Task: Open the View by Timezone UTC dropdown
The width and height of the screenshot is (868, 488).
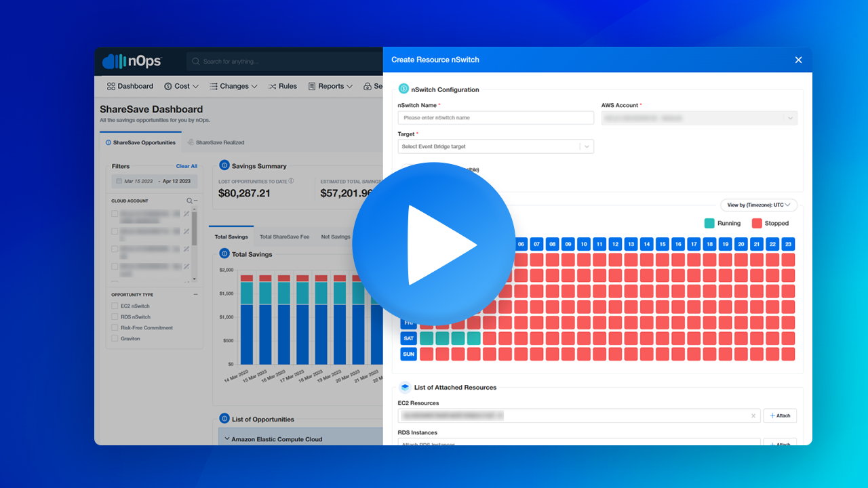Action: (x=759, y=205)
